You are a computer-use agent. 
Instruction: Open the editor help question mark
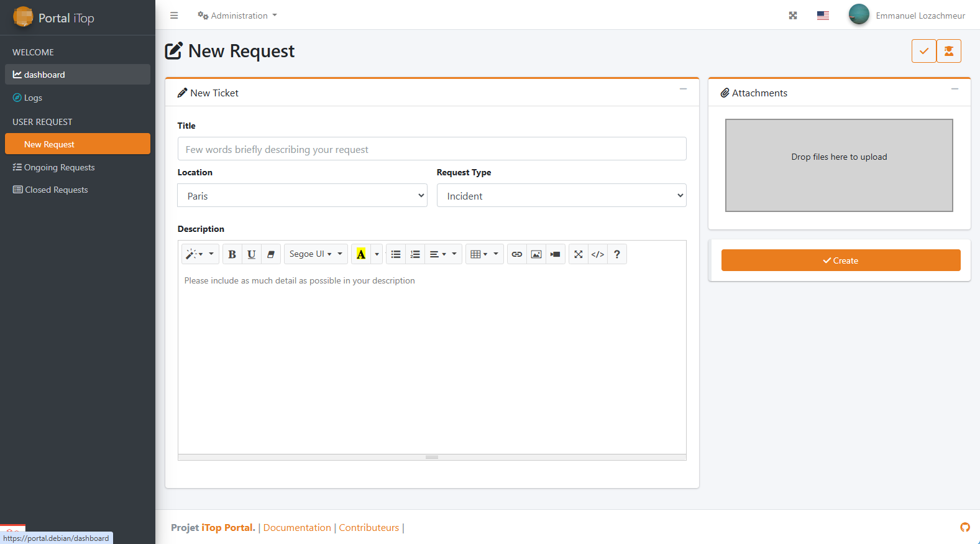[x=617, y=254]
